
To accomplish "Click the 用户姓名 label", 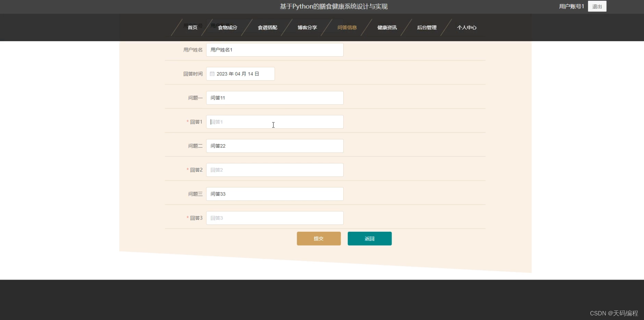I will point(193,50).
